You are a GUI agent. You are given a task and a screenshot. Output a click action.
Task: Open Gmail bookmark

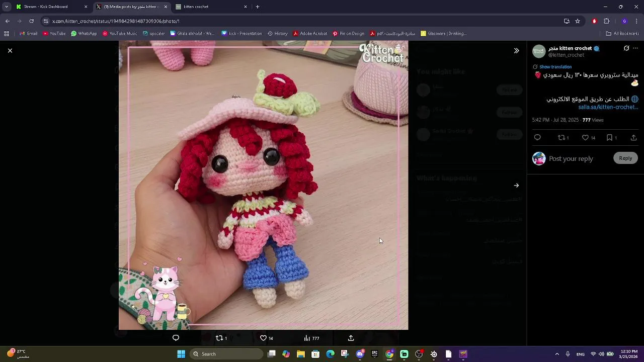29,34
